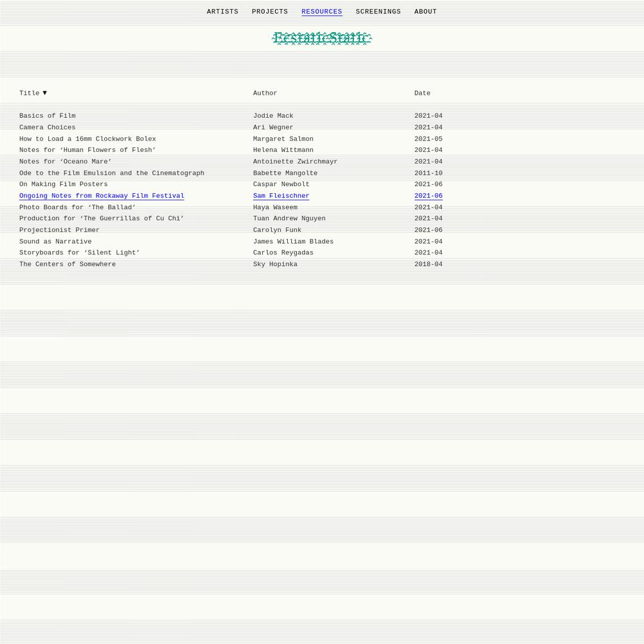The image size is (644, 644).
Task: Click author Babette Mangolte
Action: coord(285,173)
